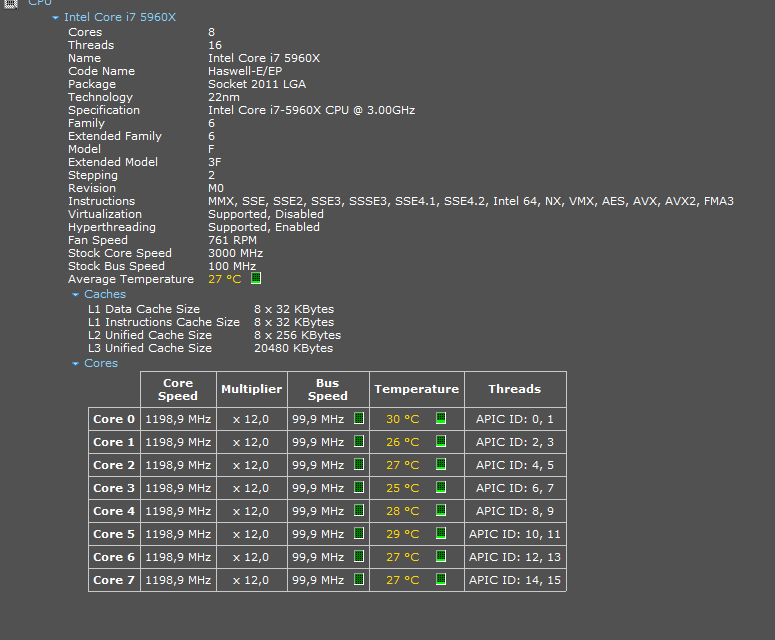Click APIC ID: 14, 15 cell

coord(515,580)
